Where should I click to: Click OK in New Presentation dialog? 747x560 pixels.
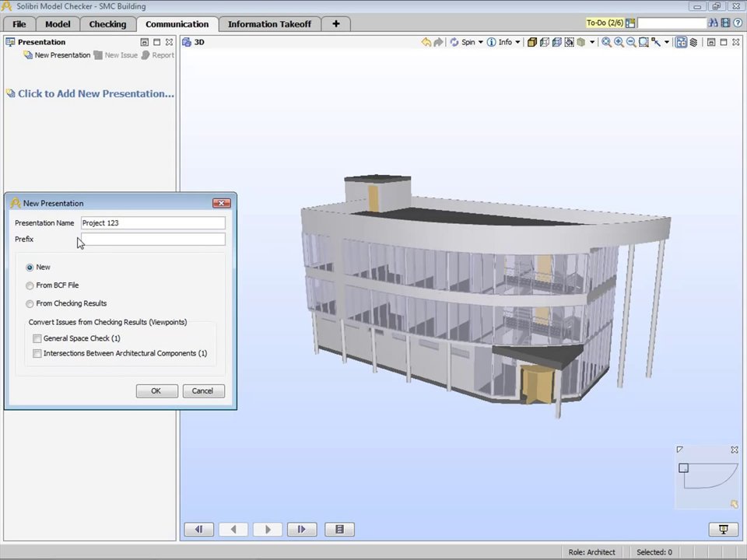pos(156,391)
